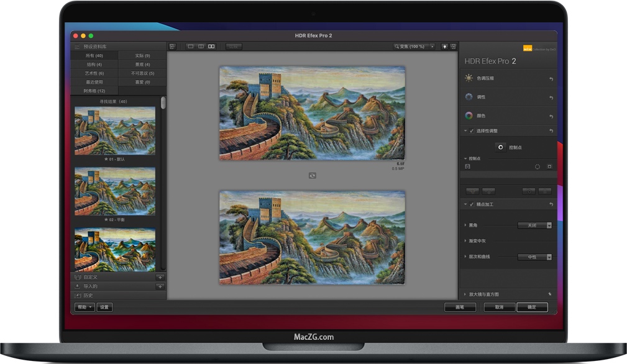Screen dimensions: 627x364
Task: Toggle the right panel visibility icon
Action: click(x=454, y=47)
